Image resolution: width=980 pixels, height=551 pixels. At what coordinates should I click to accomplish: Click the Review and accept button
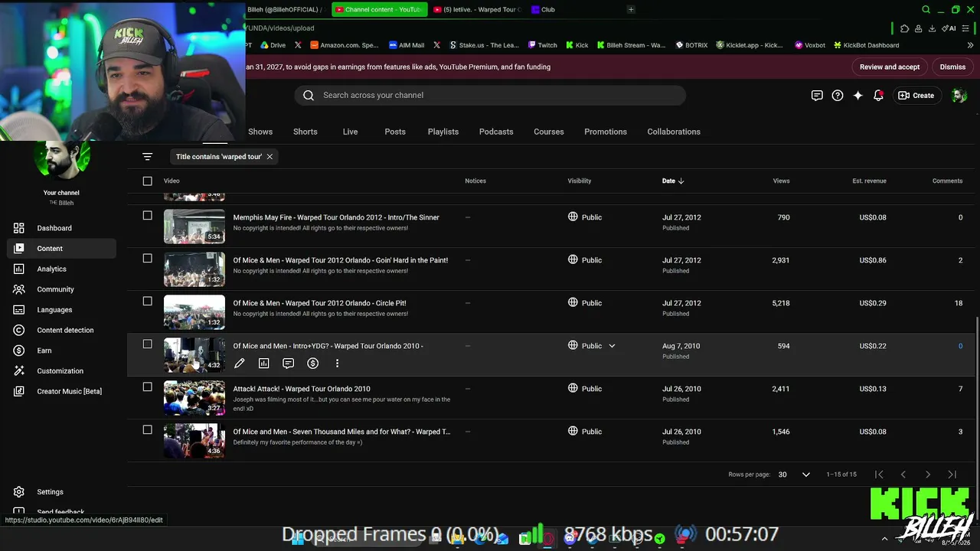pos(890,67)
